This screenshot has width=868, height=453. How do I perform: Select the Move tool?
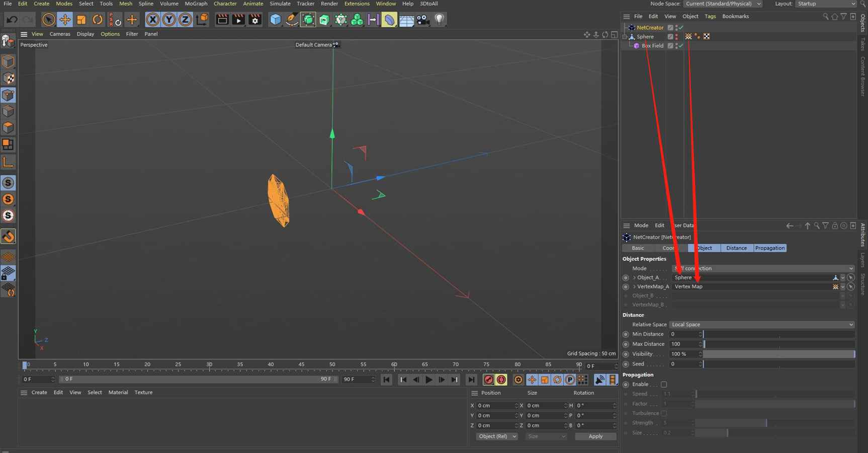point(65,20)
